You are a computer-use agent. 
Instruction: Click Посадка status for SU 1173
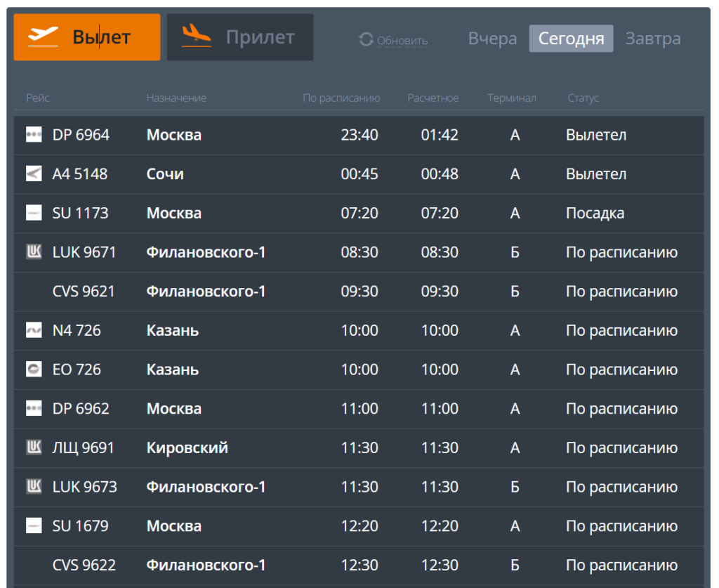click(x=595, y=213)
